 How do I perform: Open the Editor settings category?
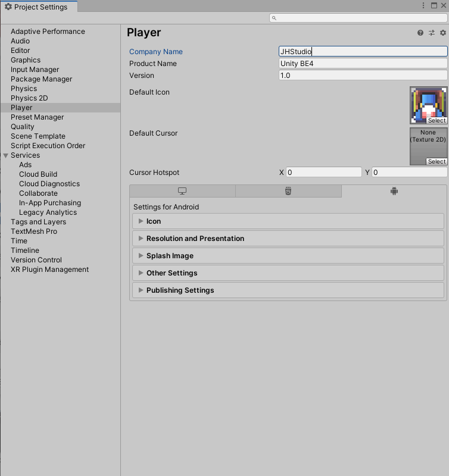pos(20,51)
